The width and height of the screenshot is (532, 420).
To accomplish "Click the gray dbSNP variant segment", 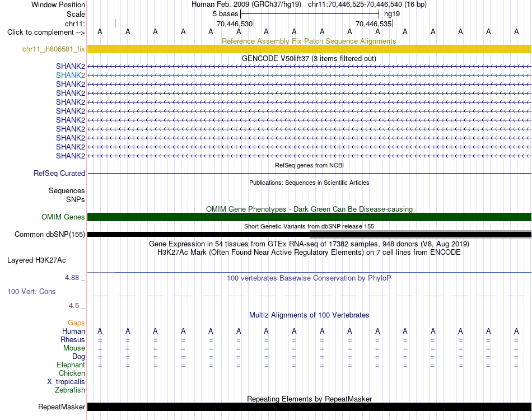I will (421, 235).
